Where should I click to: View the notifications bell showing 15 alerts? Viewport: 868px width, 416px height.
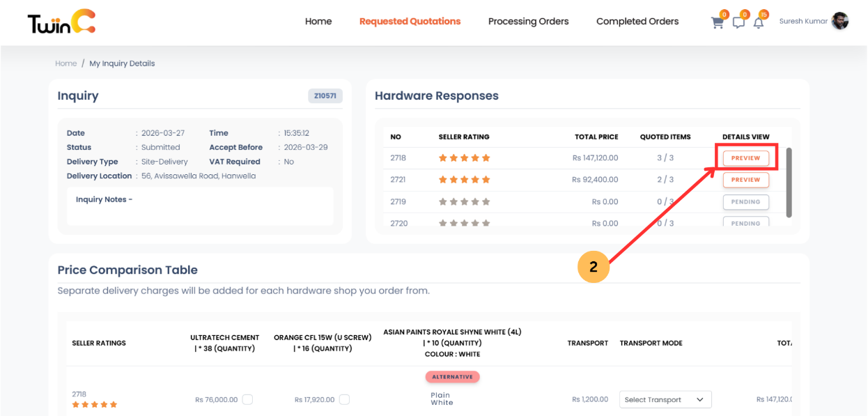pos(759,22)
